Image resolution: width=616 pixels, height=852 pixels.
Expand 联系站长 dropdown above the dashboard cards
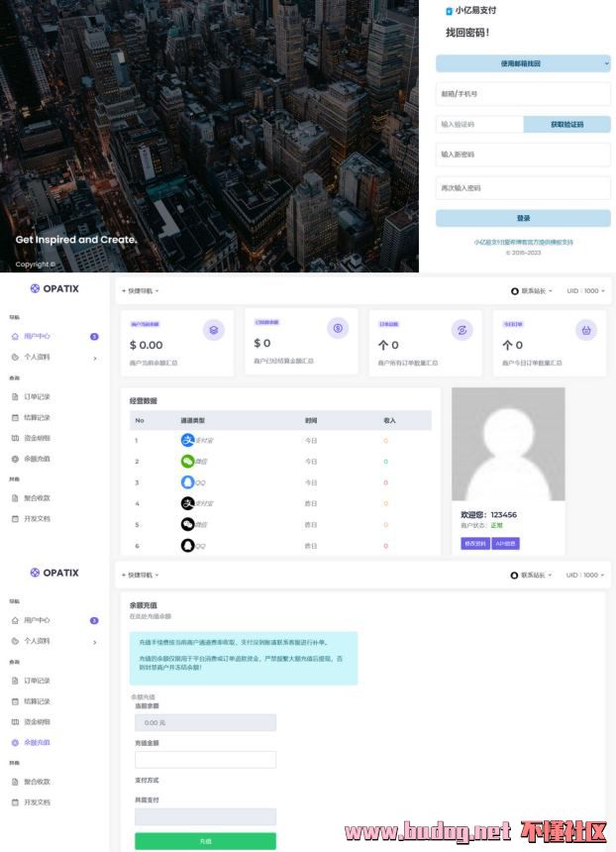(532, 290)
